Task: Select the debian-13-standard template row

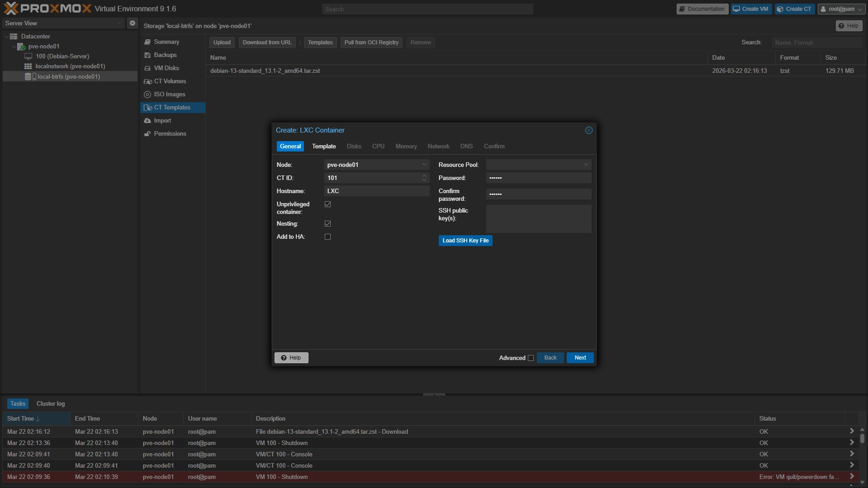Action: (x=536, y=71)
